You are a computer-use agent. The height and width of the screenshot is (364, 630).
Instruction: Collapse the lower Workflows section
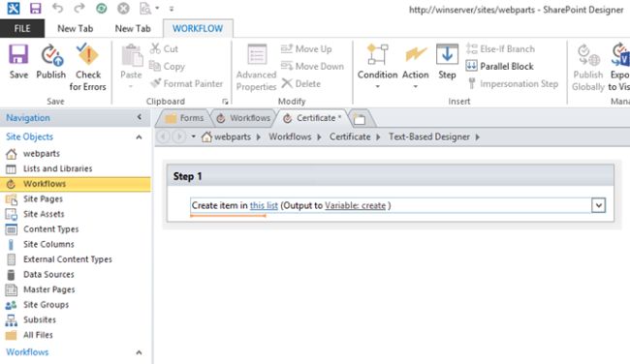pos(139,352)
